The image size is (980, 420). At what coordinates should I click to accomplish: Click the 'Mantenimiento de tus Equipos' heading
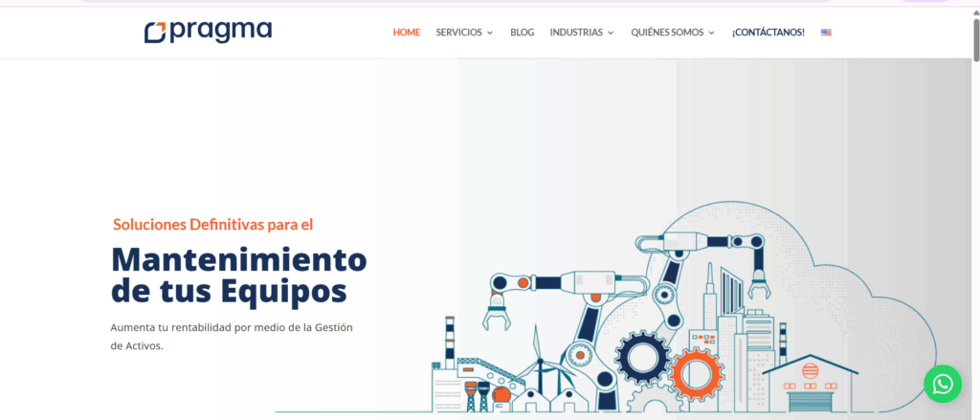[x=238, y=275]
